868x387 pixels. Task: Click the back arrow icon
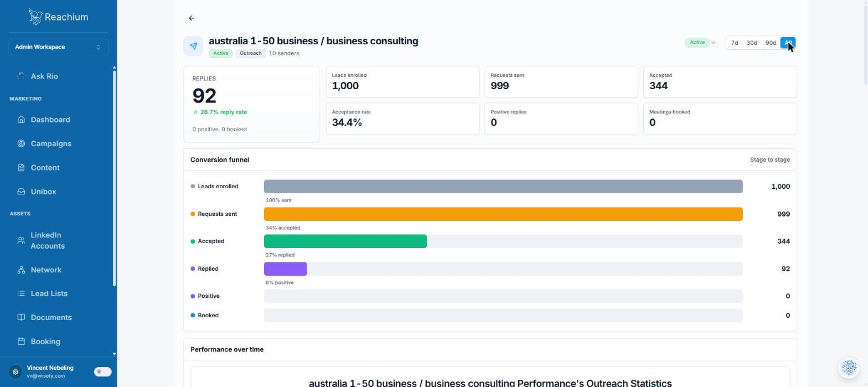[192, 18]
